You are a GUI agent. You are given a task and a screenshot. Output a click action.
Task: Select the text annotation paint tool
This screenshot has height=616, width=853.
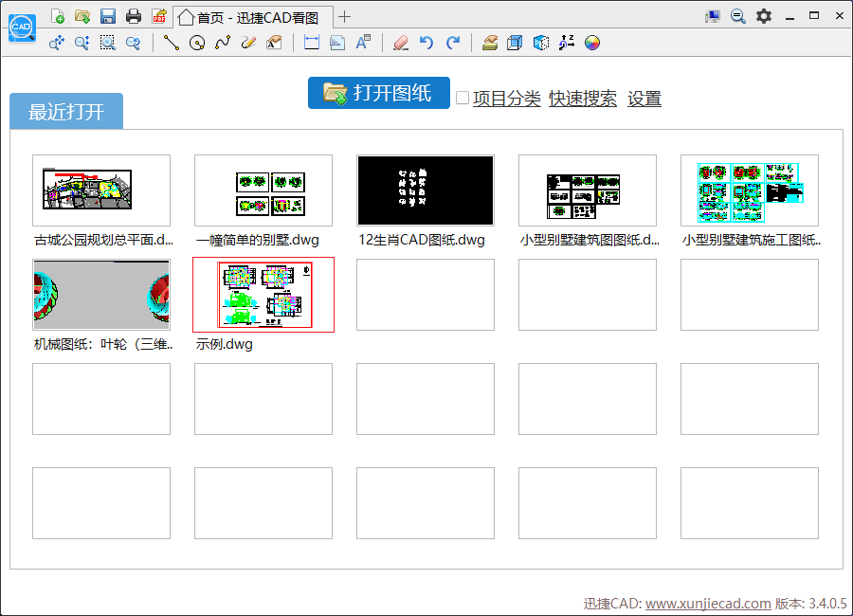[x=274, y=43]
